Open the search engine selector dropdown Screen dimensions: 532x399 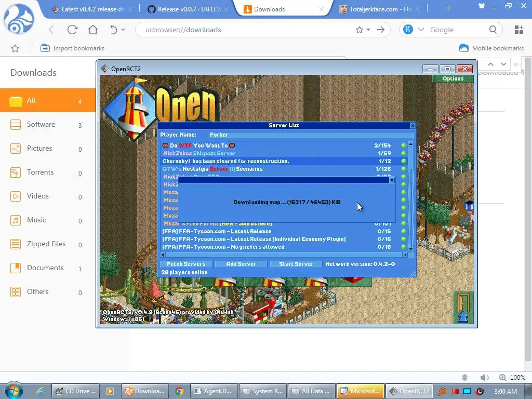pos(421,30)
